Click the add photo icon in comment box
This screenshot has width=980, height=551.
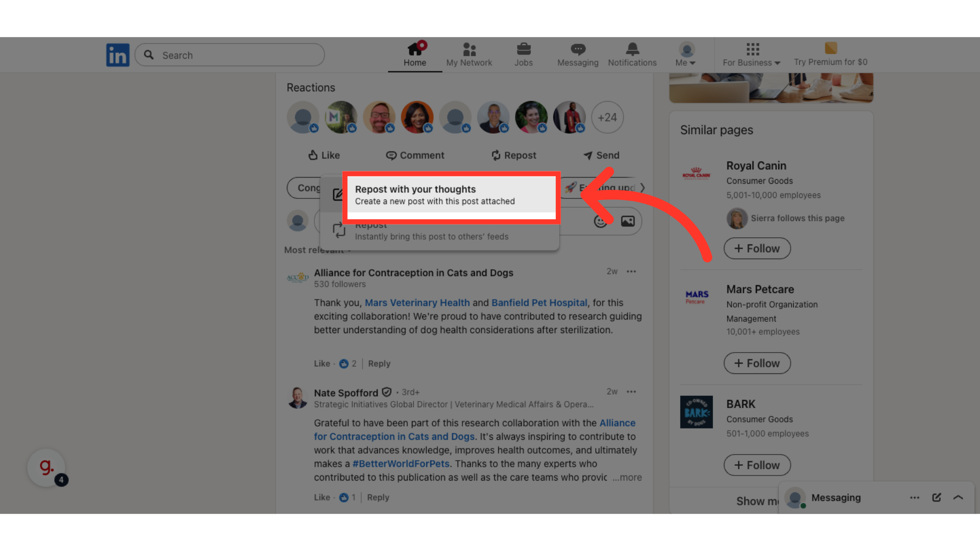[627, 221]
